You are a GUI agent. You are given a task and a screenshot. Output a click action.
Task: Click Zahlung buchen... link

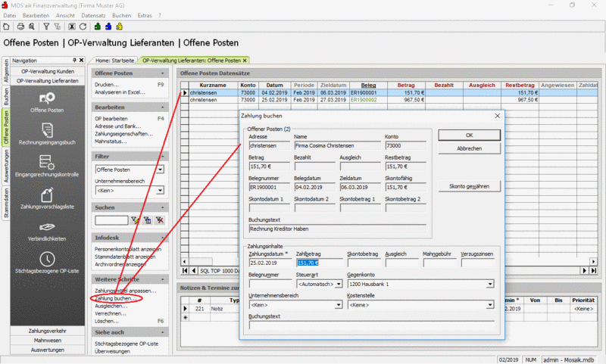click(x=116, y=298)
